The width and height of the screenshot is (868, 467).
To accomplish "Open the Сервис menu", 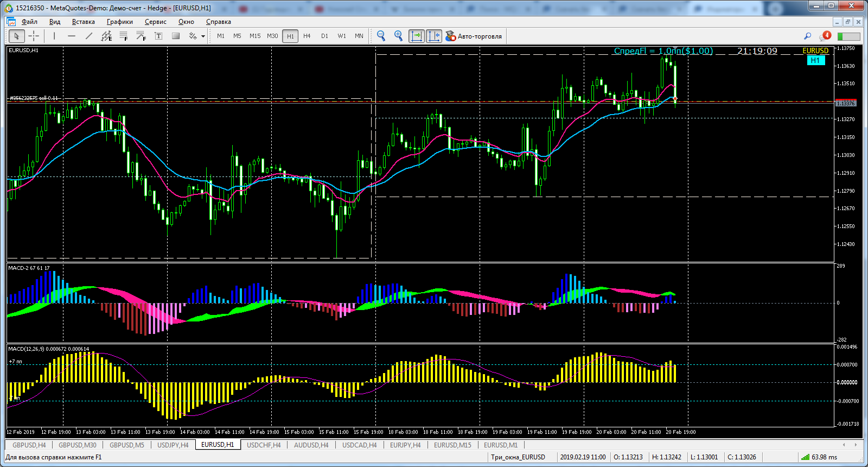I will [156, 22].
